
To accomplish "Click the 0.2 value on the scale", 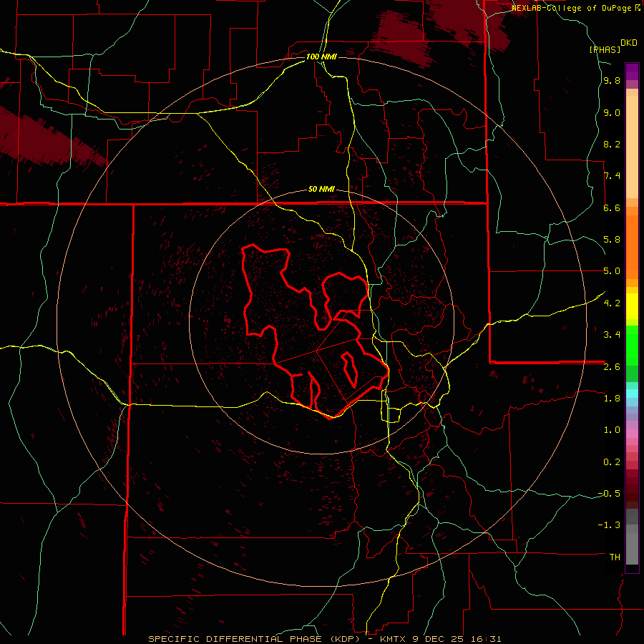I will [612, 462].
